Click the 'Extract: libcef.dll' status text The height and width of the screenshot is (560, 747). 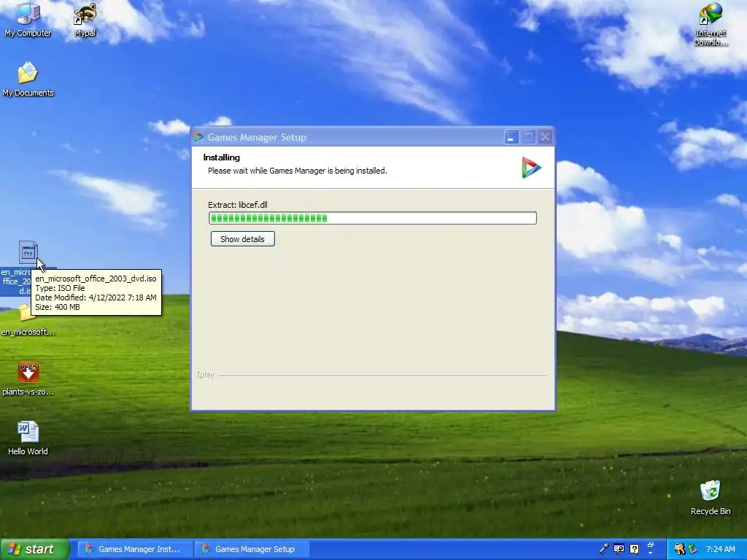pyautogui.click(x=238, y=205)
